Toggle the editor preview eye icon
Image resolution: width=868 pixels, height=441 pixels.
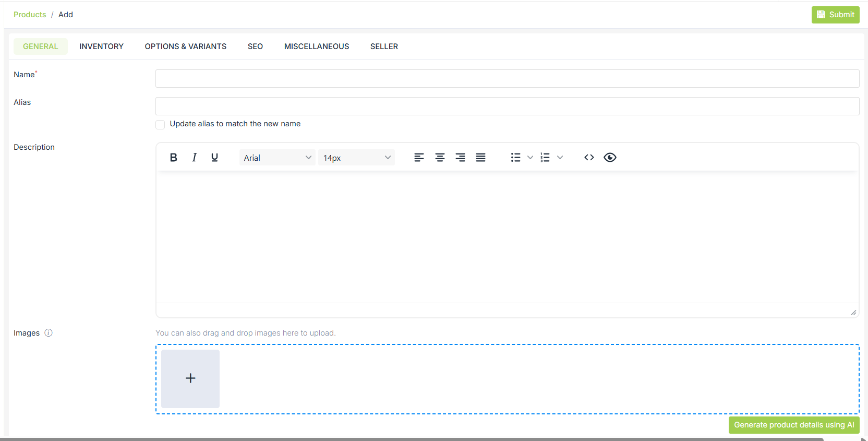point(610,158)
